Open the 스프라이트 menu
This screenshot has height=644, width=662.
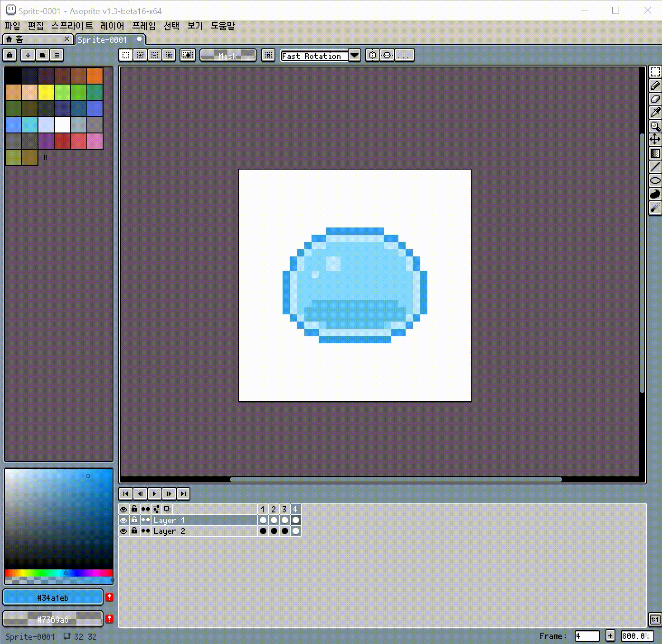(x=72, y=26)
